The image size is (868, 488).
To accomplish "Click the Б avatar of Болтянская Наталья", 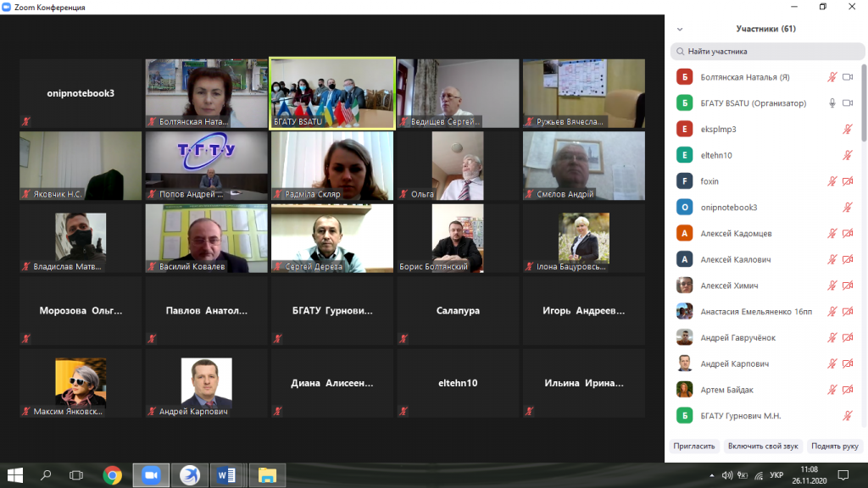I will click(x=685, y=77).
